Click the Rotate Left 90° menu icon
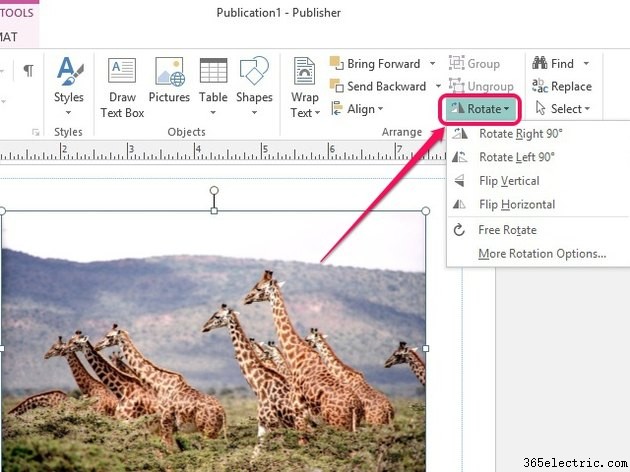The width and height of the screenshot is (630, 472). pyautogui.click(x=460, y=157)
